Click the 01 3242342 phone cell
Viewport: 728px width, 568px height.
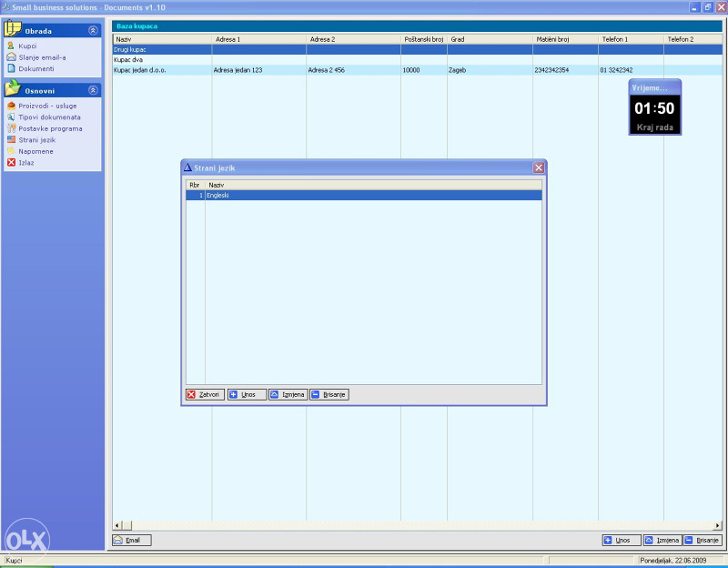[x=631, y=70]
